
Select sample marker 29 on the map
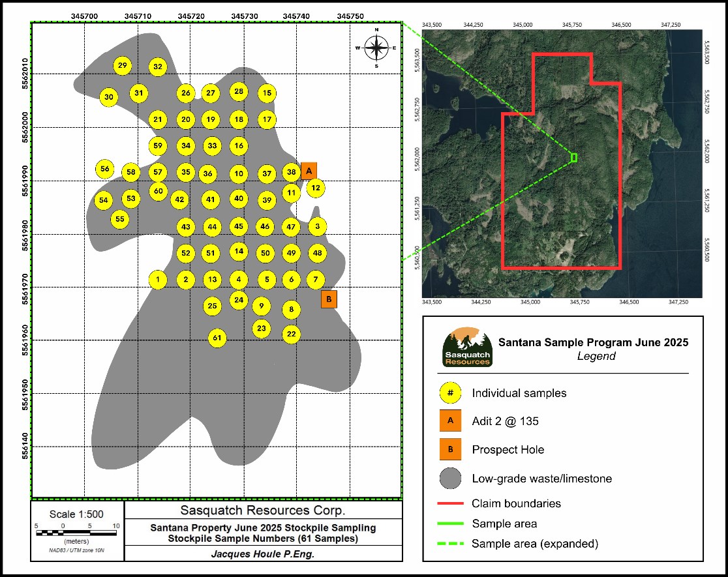pos(122,65)
